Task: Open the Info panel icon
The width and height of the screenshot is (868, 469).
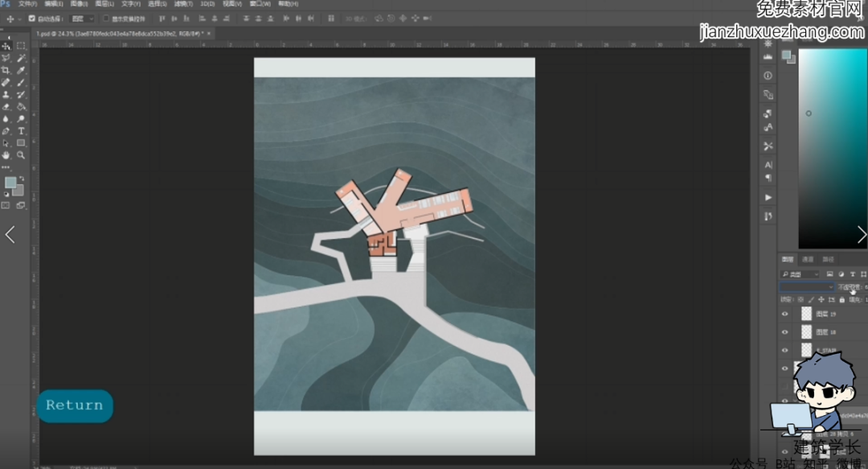Action: pyautogui.click(x=768, y=76)
